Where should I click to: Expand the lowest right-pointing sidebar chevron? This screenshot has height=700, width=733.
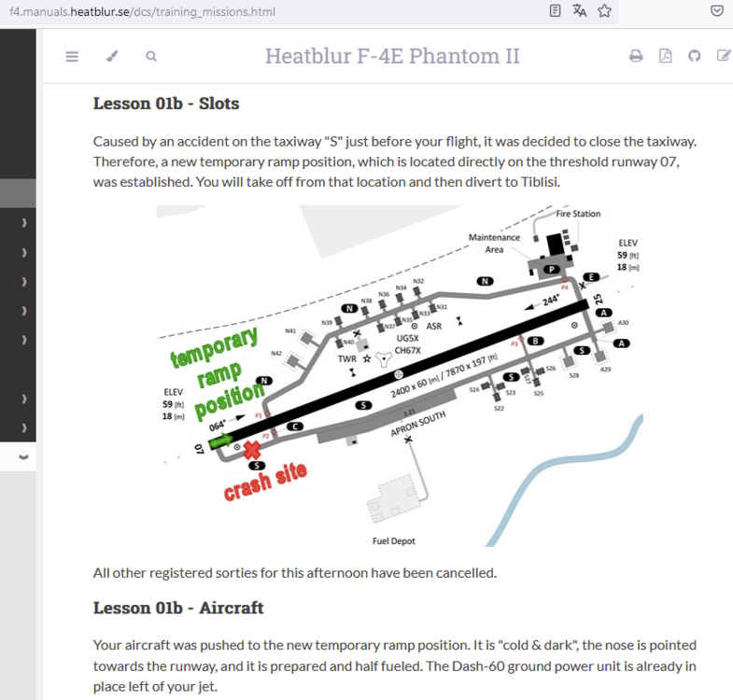point(24,427)
